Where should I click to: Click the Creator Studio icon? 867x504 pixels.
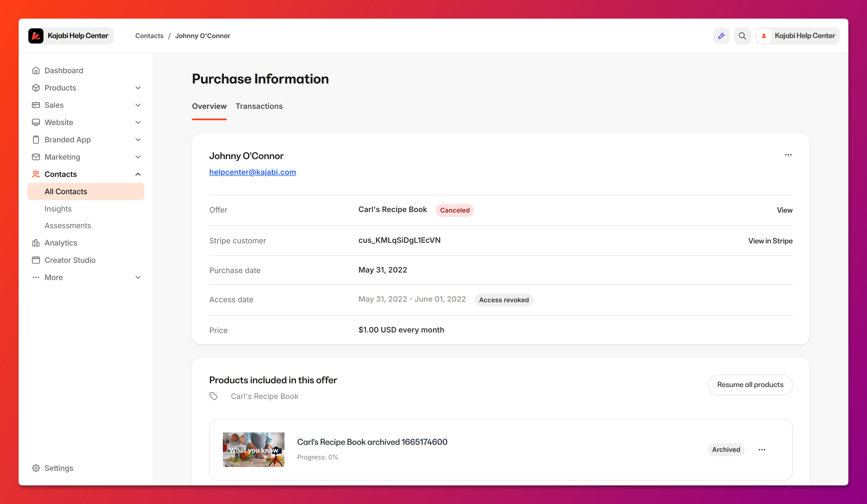[36, 260]
